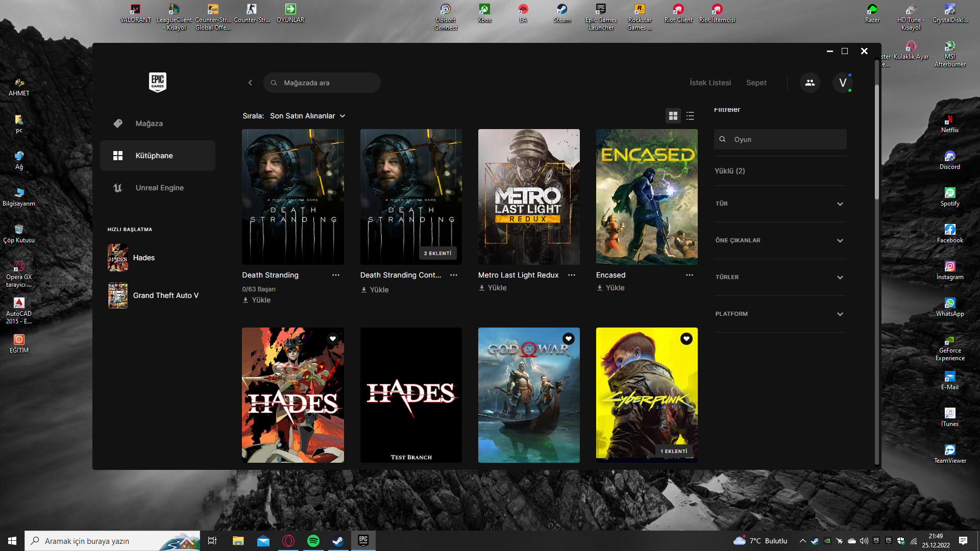Open the Hades Test Branch cover
Screen dimensions: 980x551
click(x=411, y=395)
